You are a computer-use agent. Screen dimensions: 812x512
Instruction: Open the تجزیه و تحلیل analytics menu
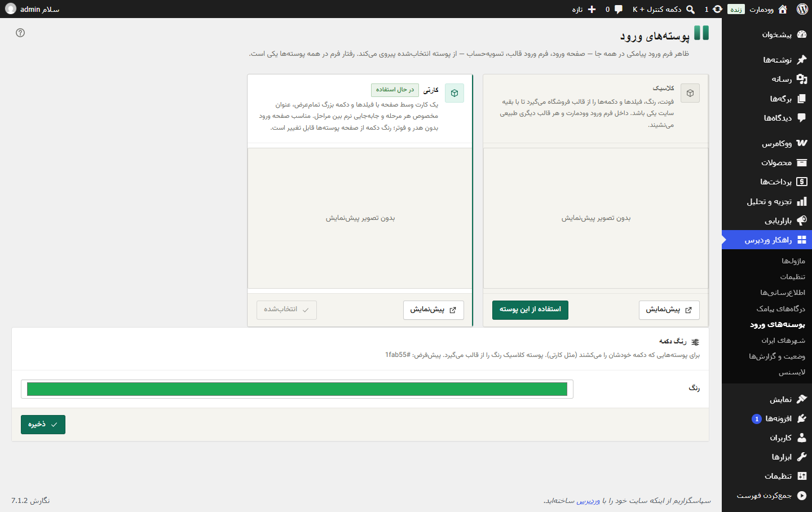click(767, 201)
